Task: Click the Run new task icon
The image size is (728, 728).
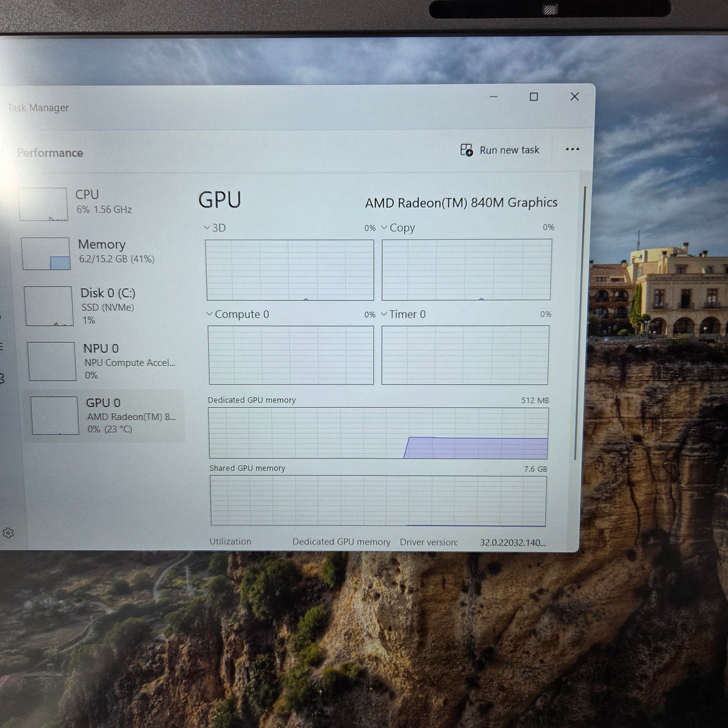Action: [467, 150]
